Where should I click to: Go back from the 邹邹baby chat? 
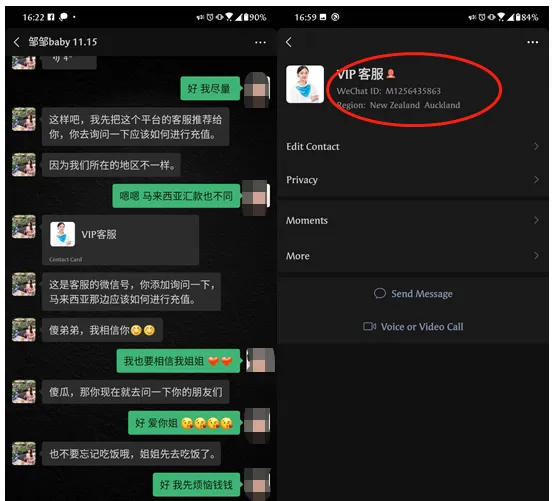(x=17, y=42)
